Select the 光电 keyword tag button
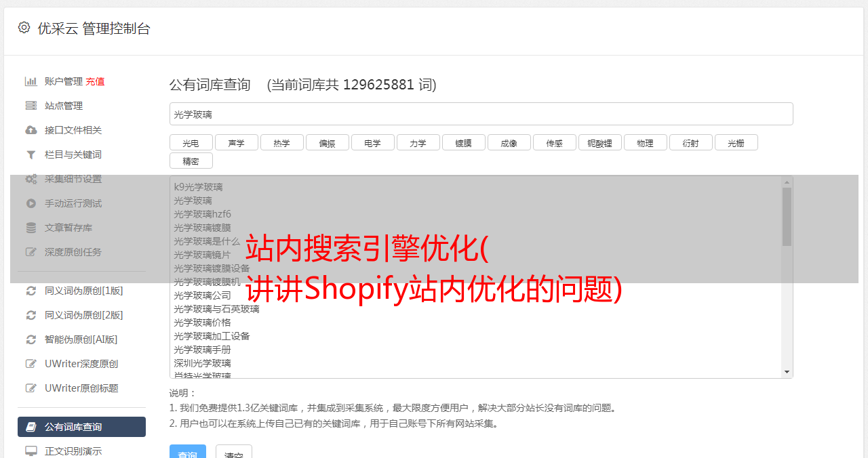Image resolution: width=868 pixels, height=458 pixels. click(x=191, y=142)
